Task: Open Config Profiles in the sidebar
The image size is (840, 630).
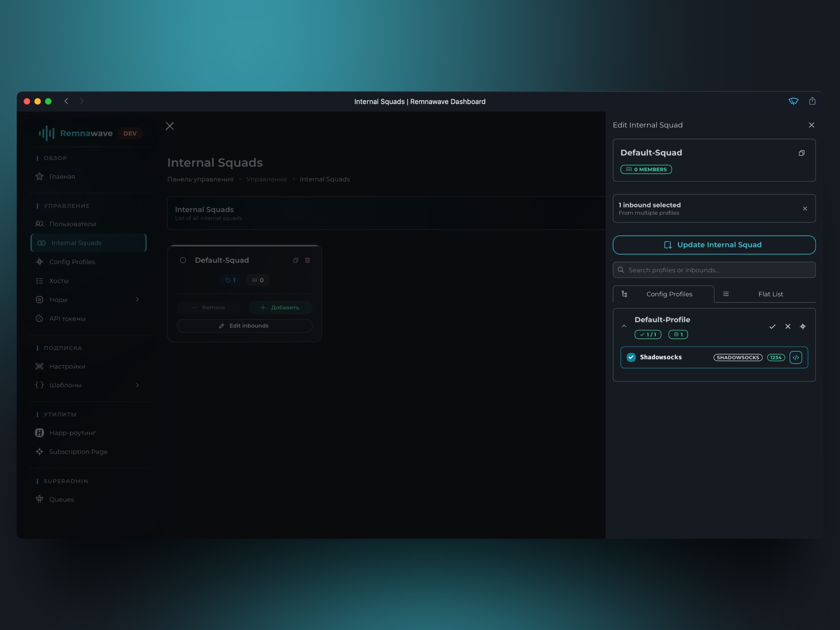Action: tap(72, 262)
